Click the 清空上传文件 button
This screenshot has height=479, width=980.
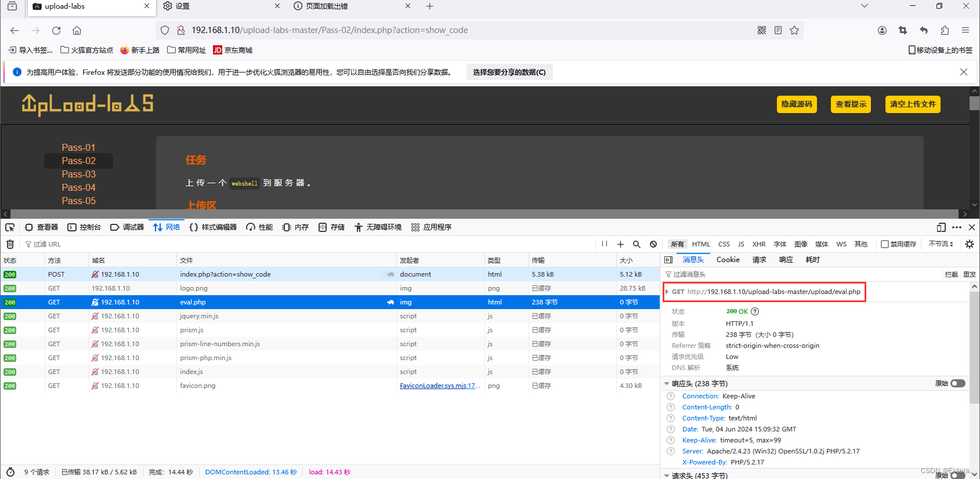tap(913, 104)
